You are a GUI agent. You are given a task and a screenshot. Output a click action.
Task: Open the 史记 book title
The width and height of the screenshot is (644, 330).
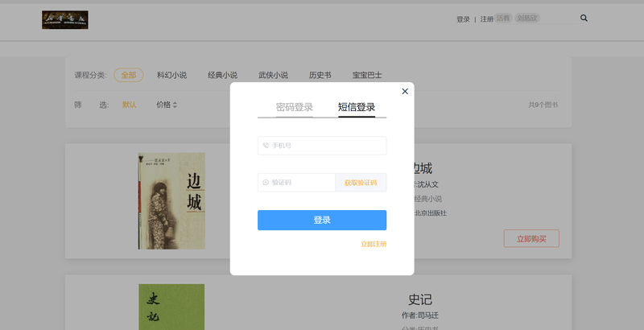(419, 299)
